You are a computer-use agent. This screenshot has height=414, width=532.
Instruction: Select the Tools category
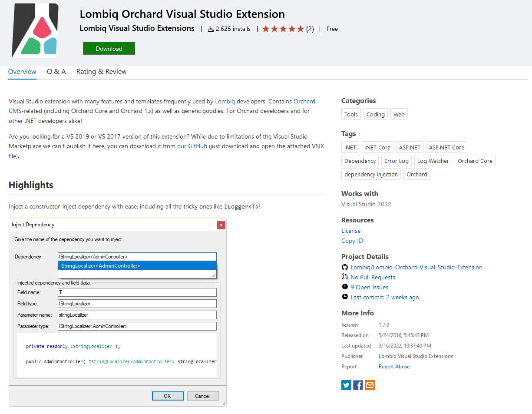click(x=351, y=115)
